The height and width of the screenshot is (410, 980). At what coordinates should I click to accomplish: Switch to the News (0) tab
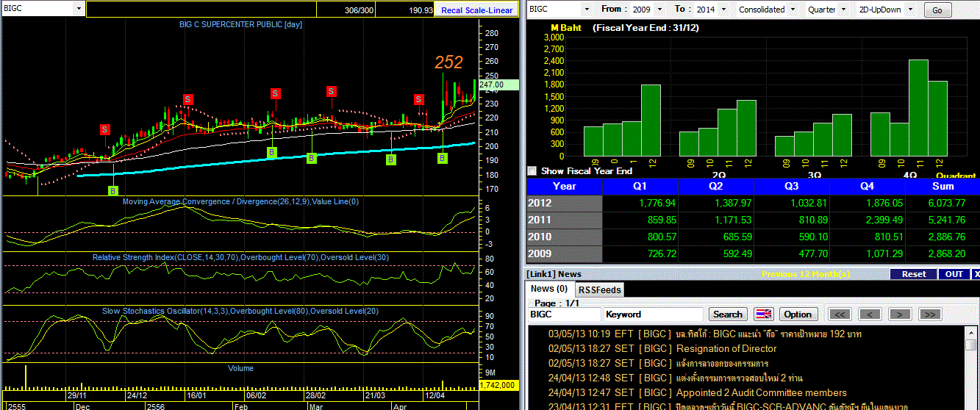[x=549, y=289]
